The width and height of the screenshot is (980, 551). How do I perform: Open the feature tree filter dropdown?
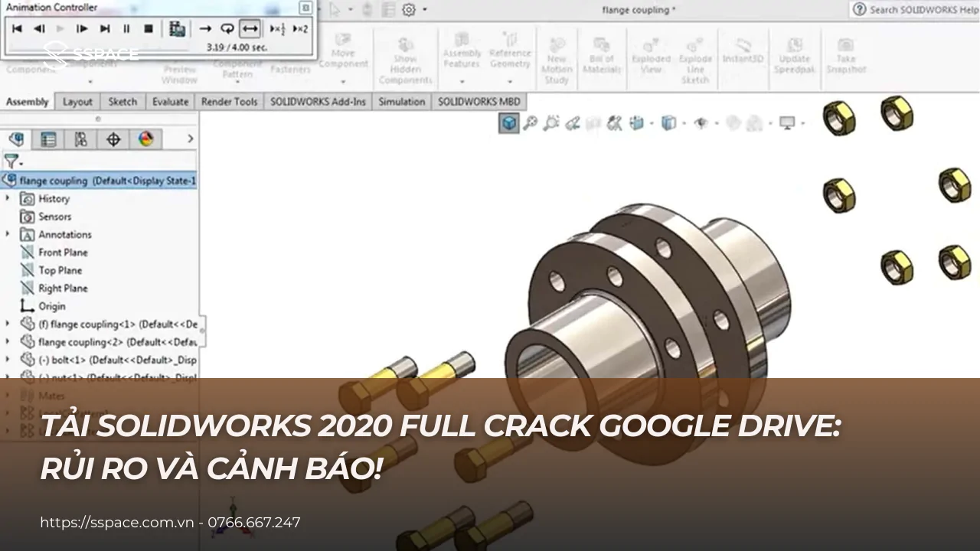tap(13, 161)
